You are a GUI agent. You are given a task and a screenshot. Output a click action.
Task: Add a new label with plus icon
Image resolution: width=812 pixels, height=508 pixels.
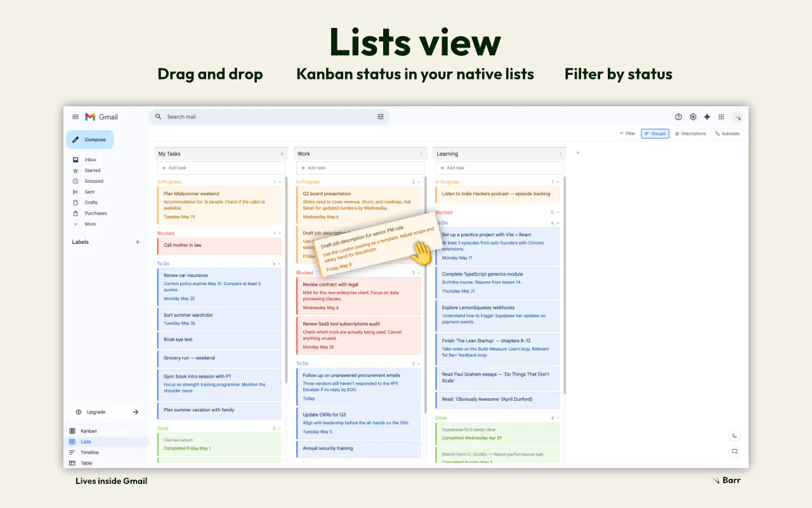pyautogui.click(x=138, y=242)
